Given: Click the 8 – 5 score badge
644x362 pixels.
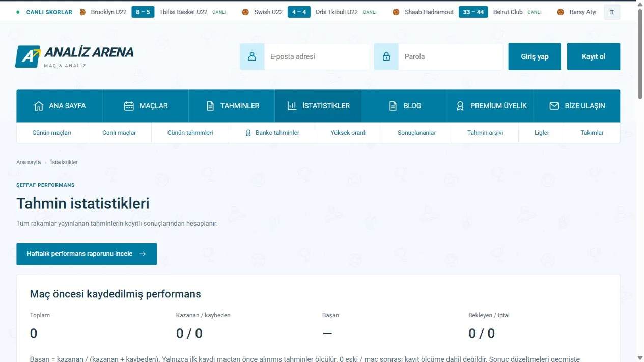Looking at the screenshot, I should coord(143,12).
